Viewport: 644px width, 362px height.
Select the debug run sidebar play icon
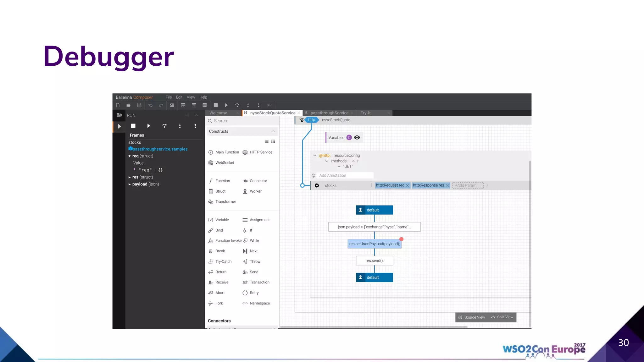click(x=119, y=126)
